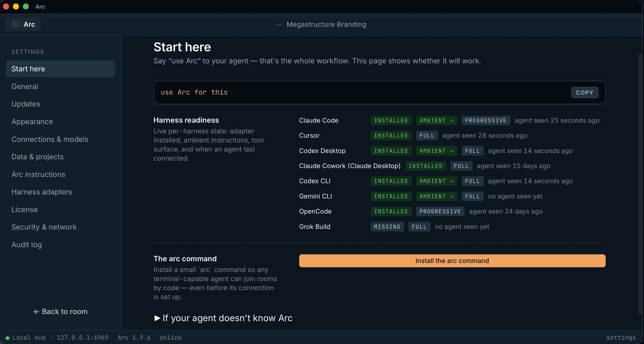The image size is (644, 344).
Task: Click the Grok Build harness name
Action: 314,227
